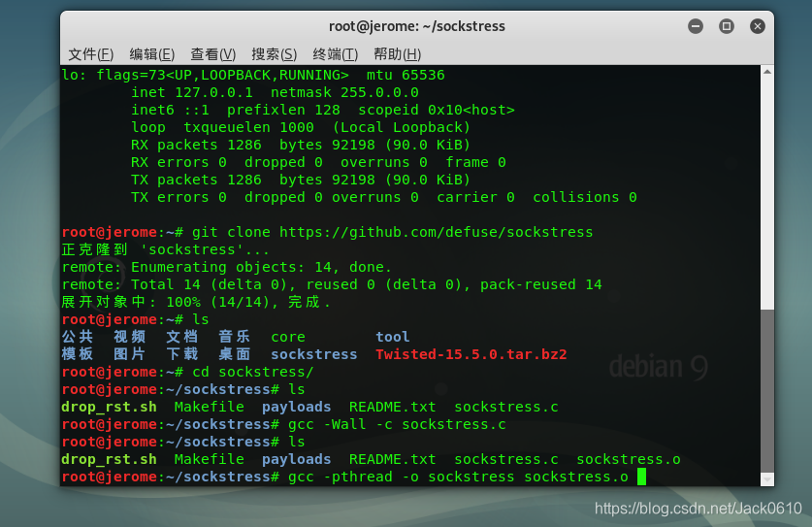Click the scrollbar down arrow
Screen dimensions: 812x527
pos(767,479)
